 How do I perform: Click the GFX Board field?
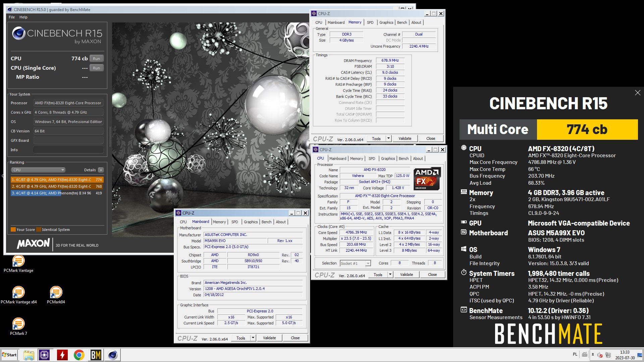click(68, 140)
